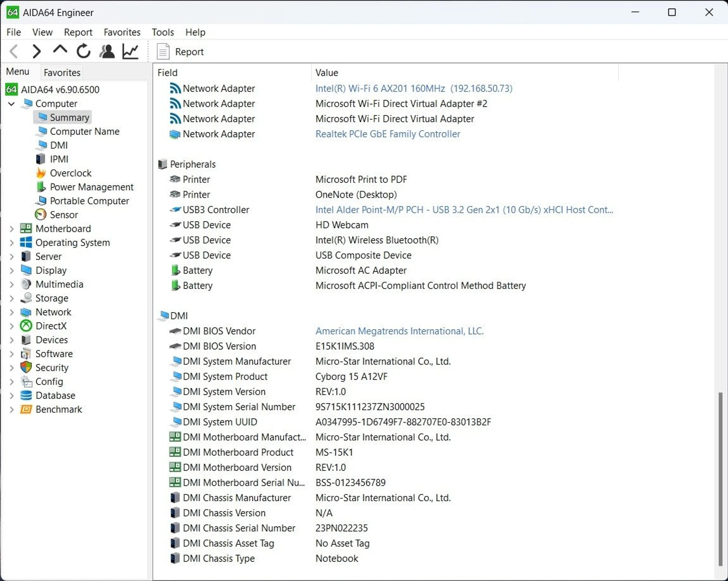This screenshot has width=728, height=581.
Task: Expand the DirectX node chevron
Action: 11,326
